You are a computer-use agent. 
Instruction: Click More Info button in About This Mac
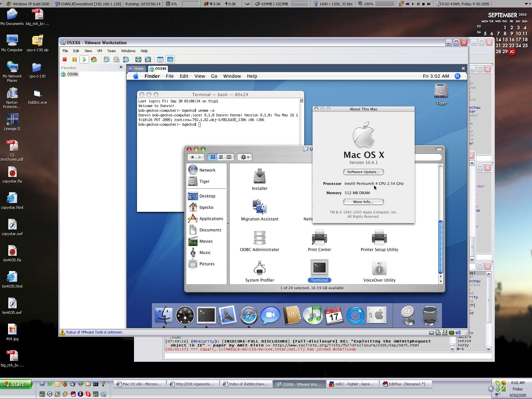tap(363, 202)
